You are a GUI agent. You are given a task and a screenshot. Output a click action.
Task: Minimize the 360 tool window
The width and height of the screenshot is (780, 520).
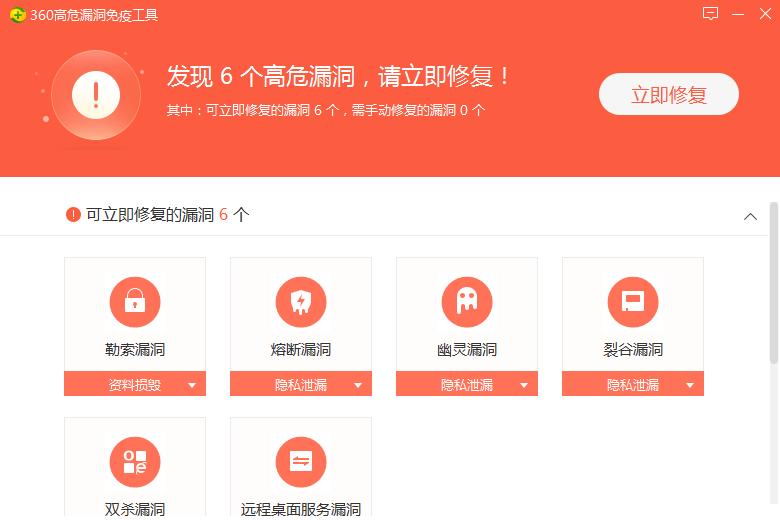(x=738, y=14)
